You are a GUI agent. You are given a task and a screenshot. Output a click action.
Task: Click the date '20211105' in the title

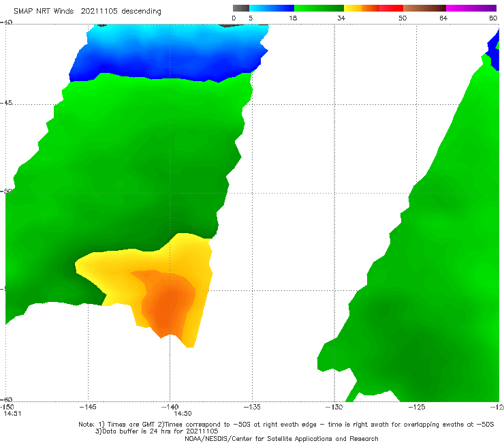[x=99, y=11]
